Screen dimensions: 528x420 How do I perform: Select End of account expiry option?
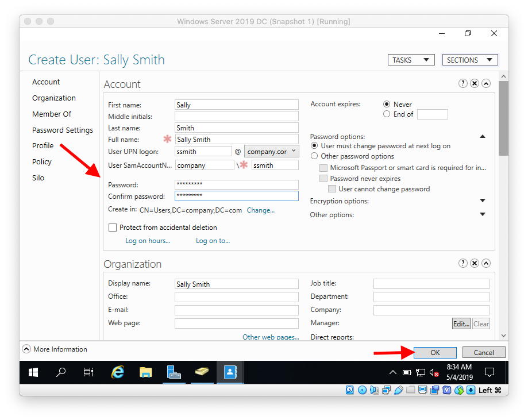coord(387,114)
